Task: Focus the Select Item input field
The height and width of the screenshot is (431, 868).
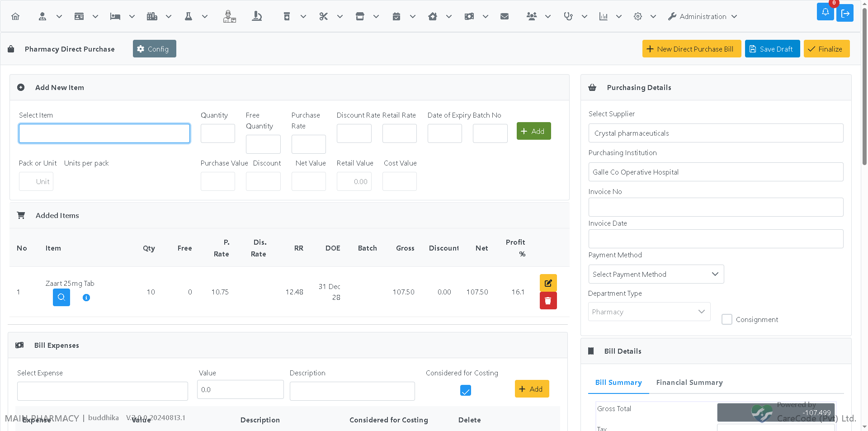Action: click(104, 133)
